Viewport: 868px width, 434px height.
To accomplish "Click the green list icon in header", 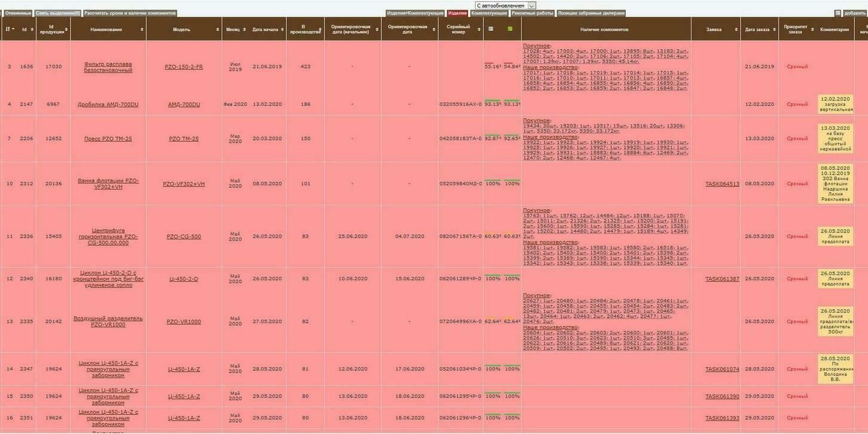I will point(510,29).
